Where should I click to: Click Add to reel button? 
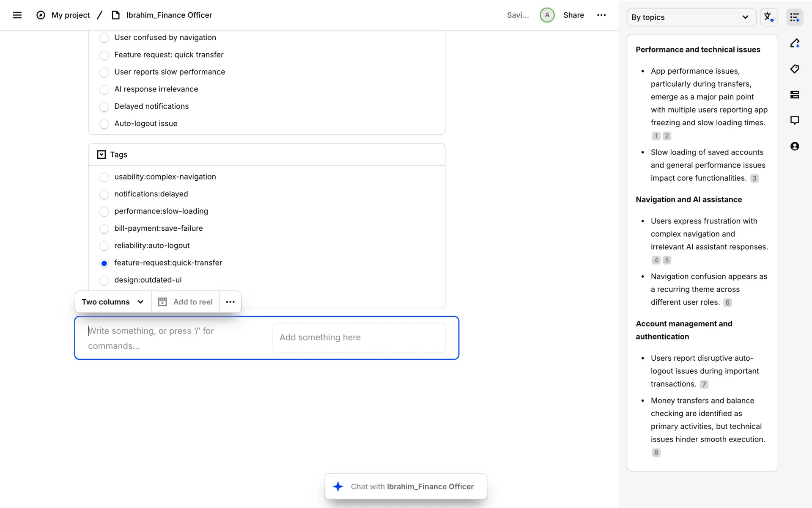click(185, 302)
